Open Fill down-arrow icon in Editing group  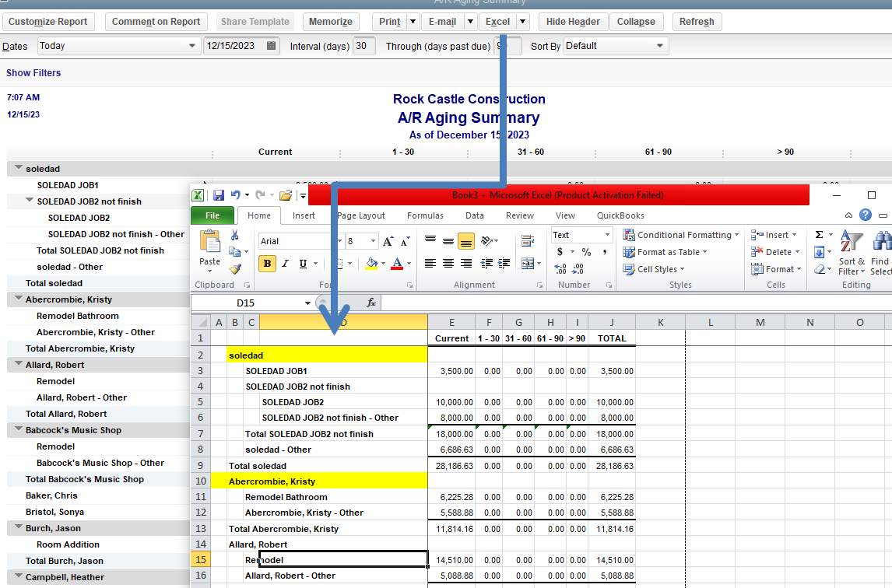819,252
